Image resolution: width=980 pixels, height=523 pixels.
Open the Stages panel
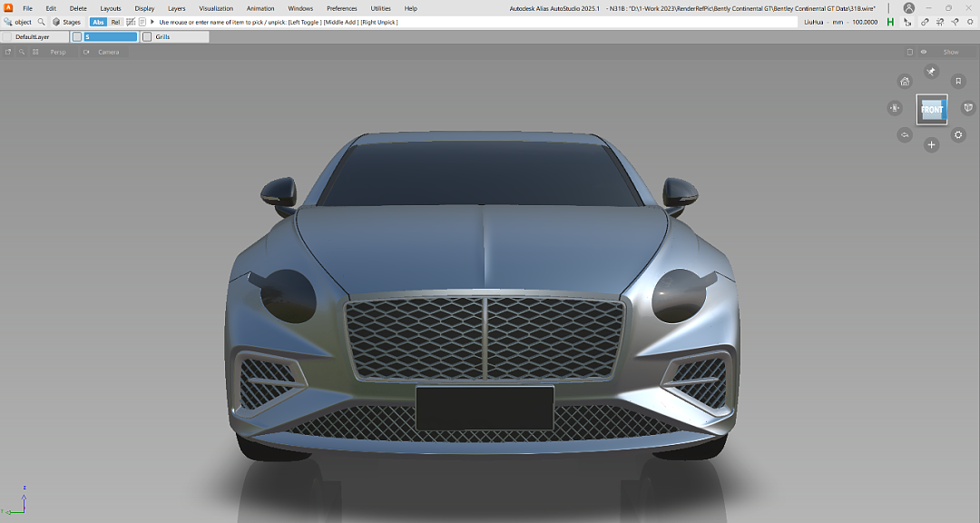pos(66,22)
